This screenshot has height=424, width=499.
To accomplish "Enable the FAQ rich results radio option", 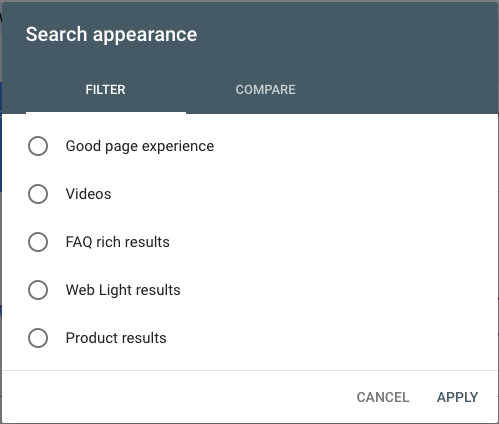I will [38, 242].
